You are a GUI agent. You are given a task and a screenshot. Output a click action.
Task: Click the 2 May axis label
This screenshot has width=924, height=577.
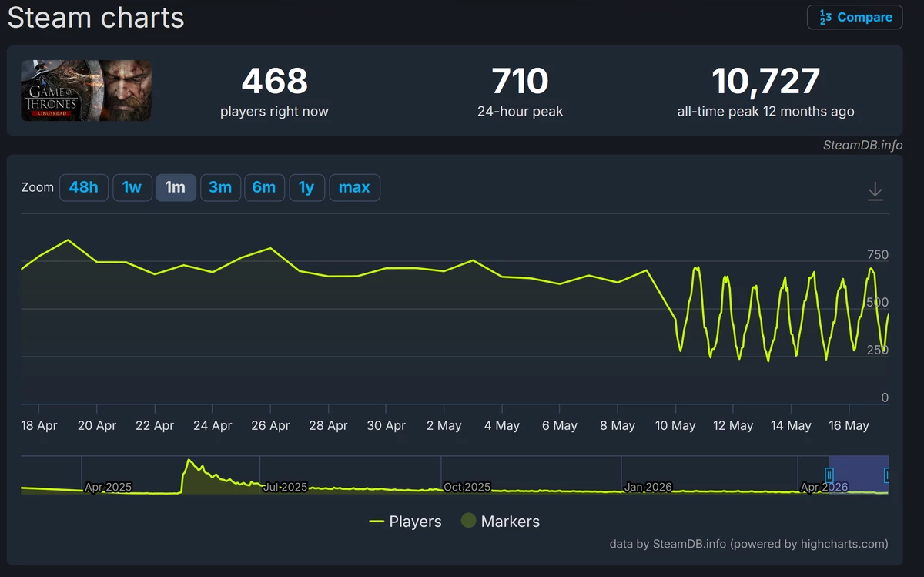(x=444, y=425)
